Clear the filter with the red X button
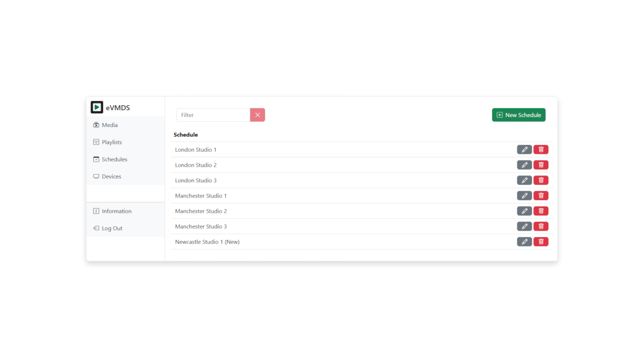The image size is (644, 362). coord(258,115)
